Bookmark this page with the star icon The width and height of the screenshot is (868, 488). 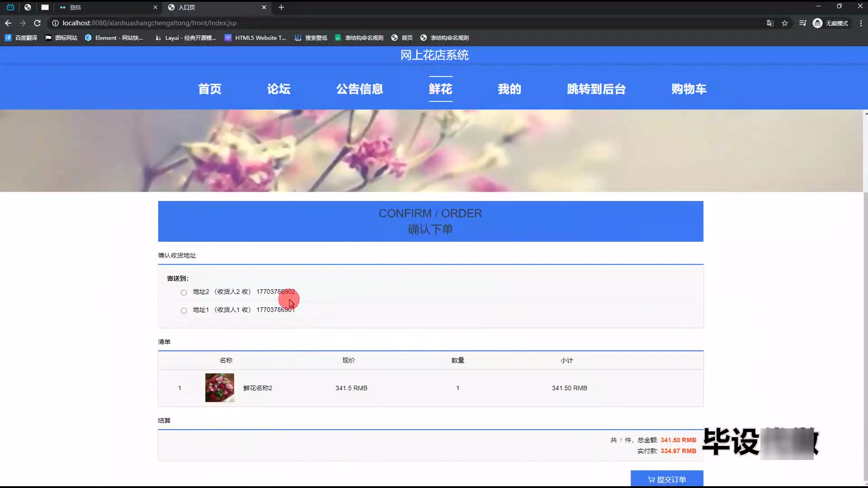pyautogui.click(x=785, y=23)
